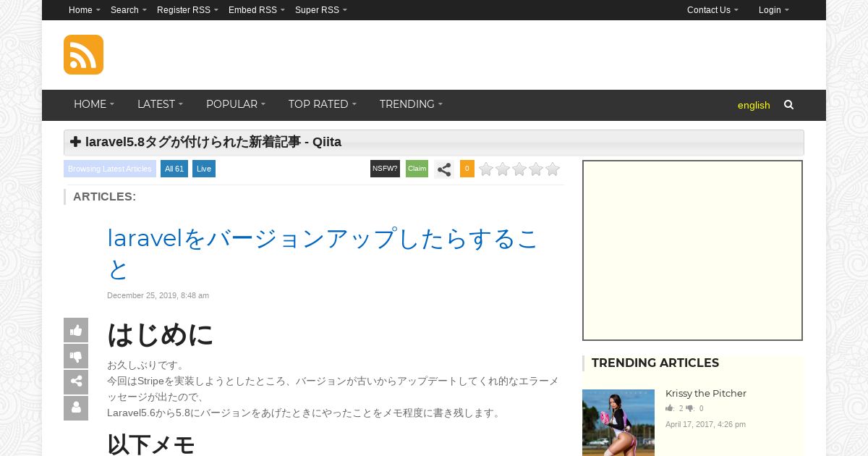Image resolution: width=868 pixels, height=456 pixels.
Task: Rate the feed one star
Action: pyautogui.click(x=486, y=169)
